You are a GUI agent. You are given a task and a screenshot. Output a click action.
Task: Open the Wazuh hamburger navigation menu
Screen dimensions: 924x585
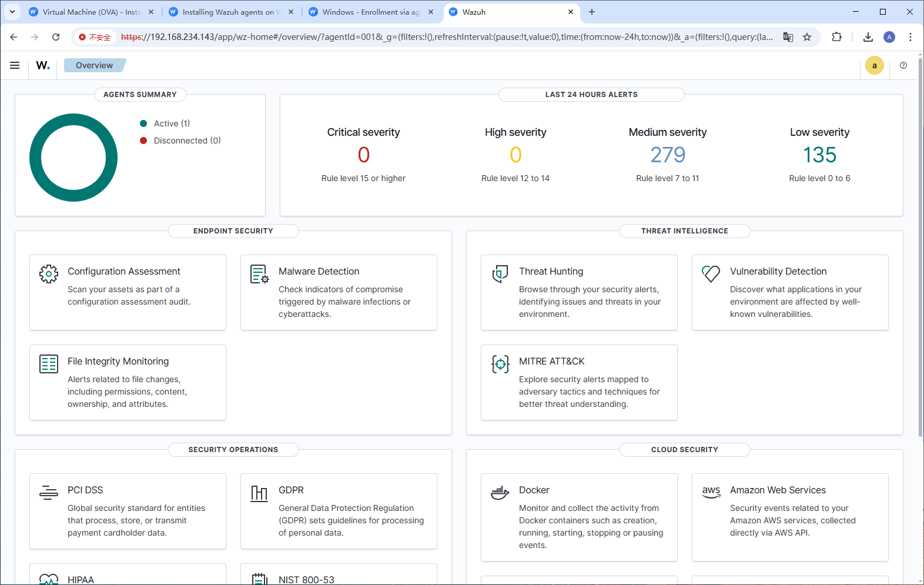click(x=15, y=65)
